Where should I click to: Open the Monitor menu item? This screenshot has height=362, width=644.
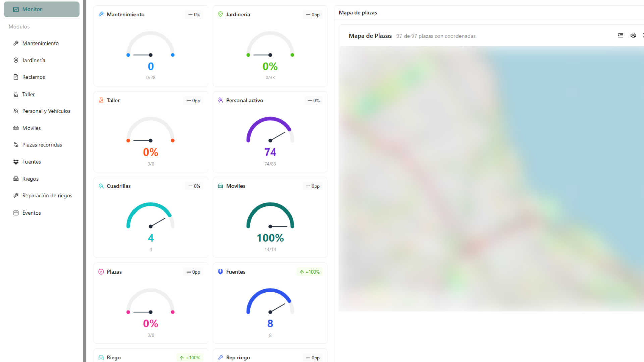click(x=42, y=9)
